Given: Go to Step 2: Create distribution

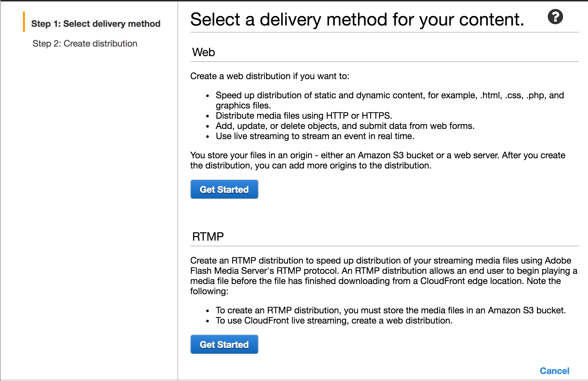Looking at the screenshot, I should point(85,44).
